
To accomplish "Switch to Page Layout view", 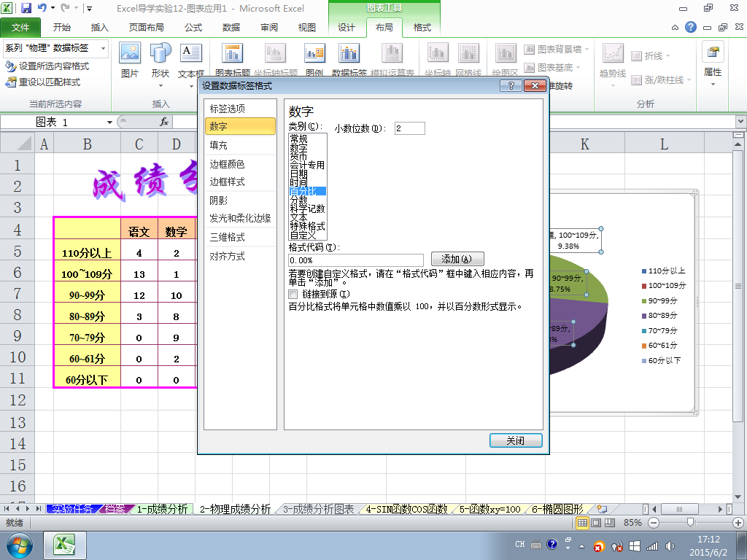I will 596,522.
